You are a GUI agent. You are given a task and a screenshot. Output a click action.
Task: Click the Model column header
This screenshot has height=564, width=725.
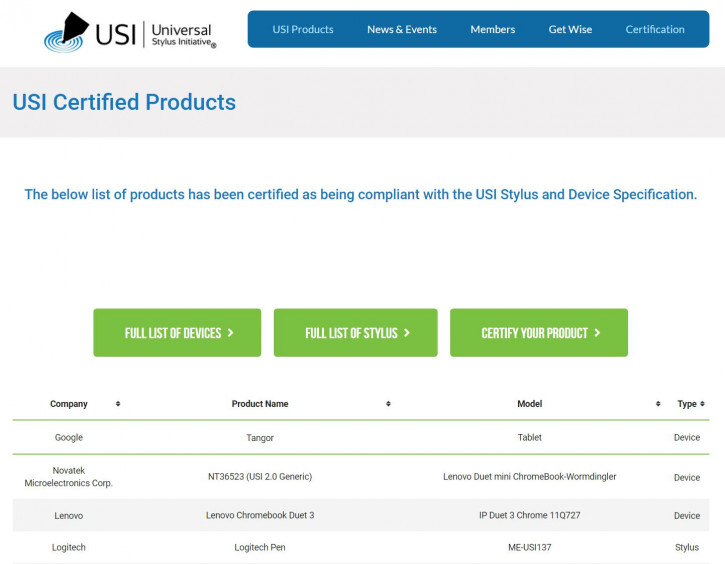(529, 404)
